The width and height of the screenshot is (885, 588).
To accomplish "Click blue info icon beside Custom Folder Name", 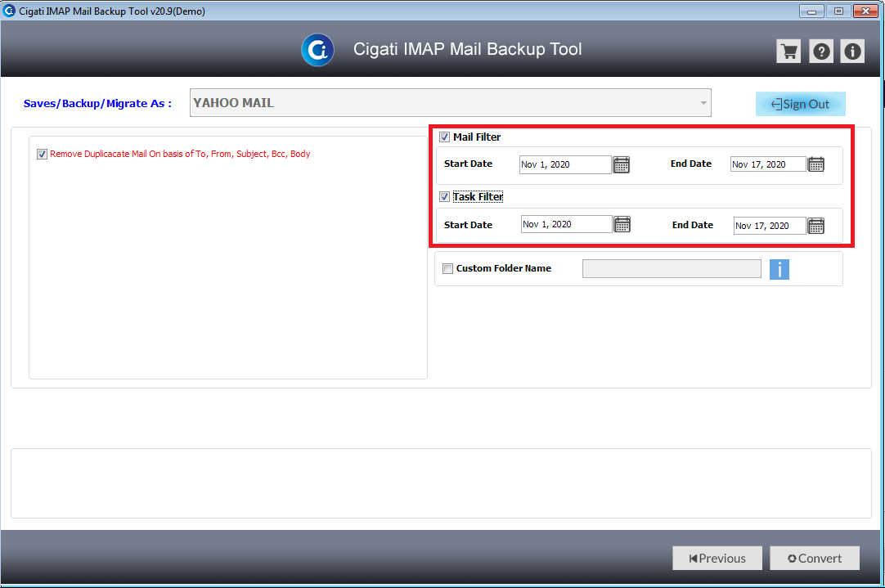I will (779, 269).
